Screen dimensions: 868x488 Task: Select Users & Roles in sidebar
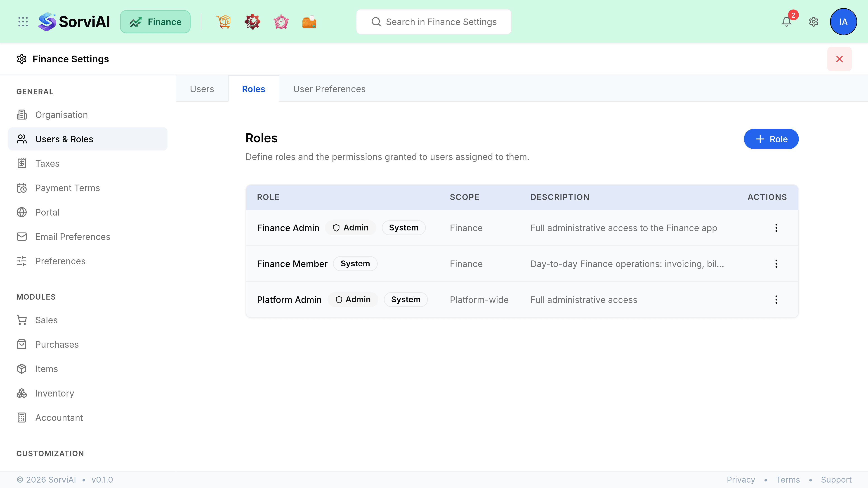pos(88,139)
